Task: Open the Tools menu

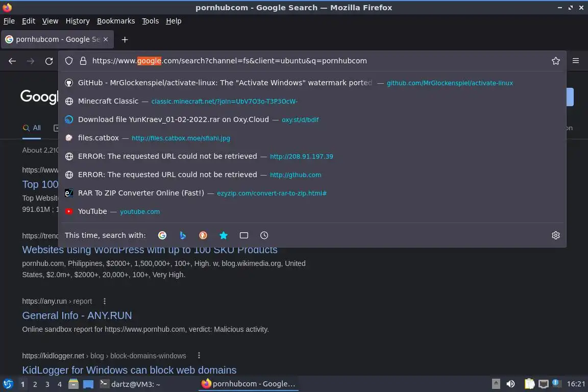Action: pyautogui.click(x=151, y=21)
